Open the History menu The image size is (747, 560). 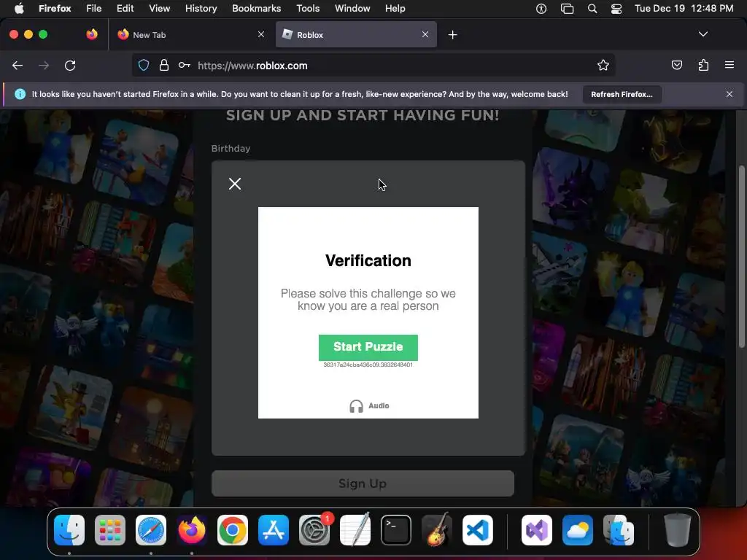pos(201,9)
